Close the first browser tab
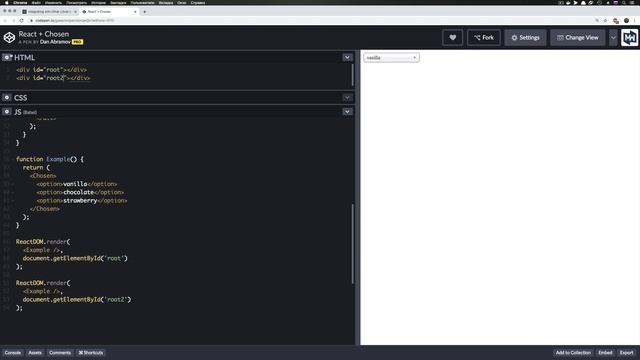This screenshot has width=640, height=360. 76,12
